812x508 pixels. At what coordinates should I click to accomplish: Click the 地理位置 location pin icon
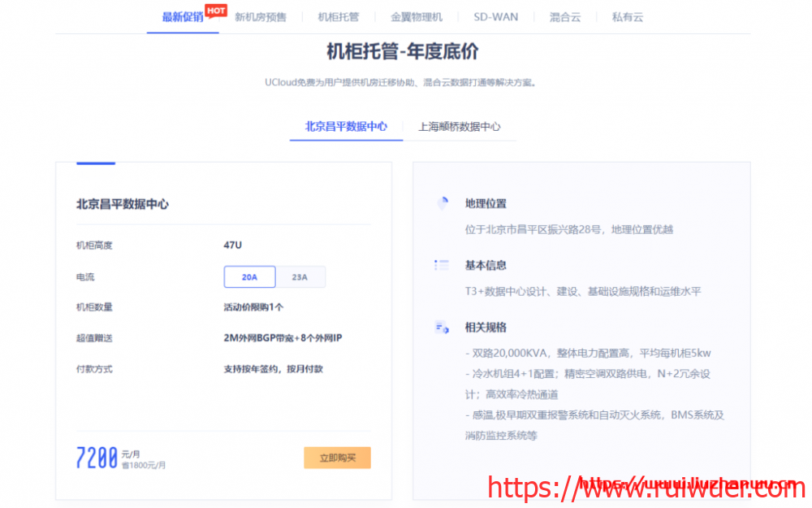tap(442, 203)
